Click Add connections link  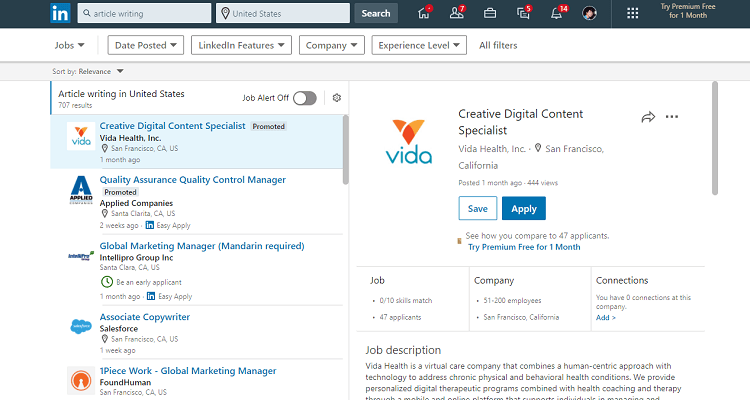click(x=606, y=317)
